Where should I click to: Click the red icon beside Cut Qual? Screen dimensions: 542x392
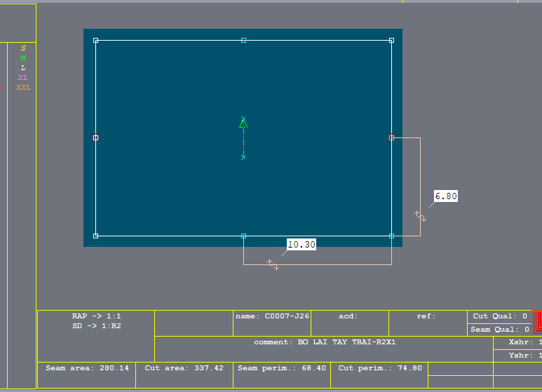tap(537, 322)
